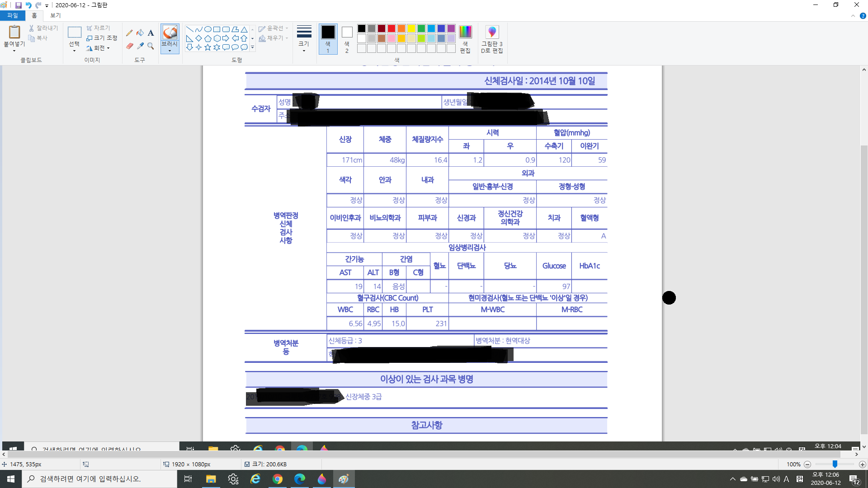
Task: Pick the Color picker eyedropper tool
Action: [140, 46]
